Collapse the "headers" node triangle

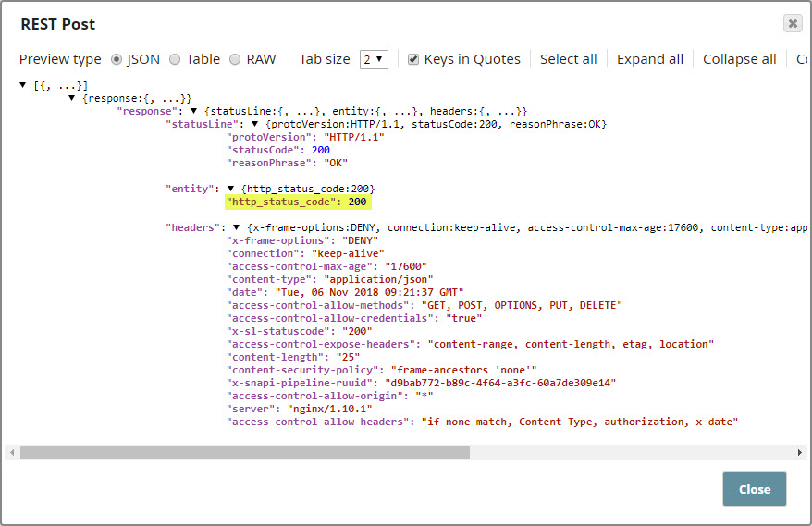(x=236, y=227)
